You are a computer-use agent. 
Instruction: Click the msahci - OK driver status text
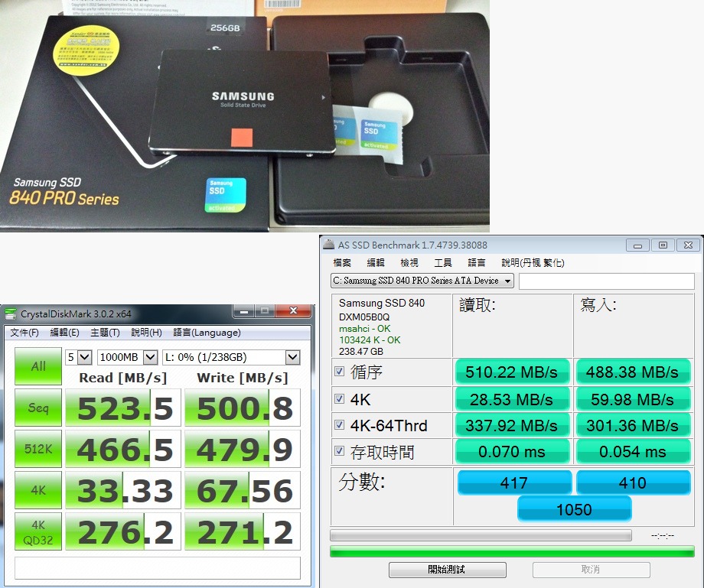(364, 328)
